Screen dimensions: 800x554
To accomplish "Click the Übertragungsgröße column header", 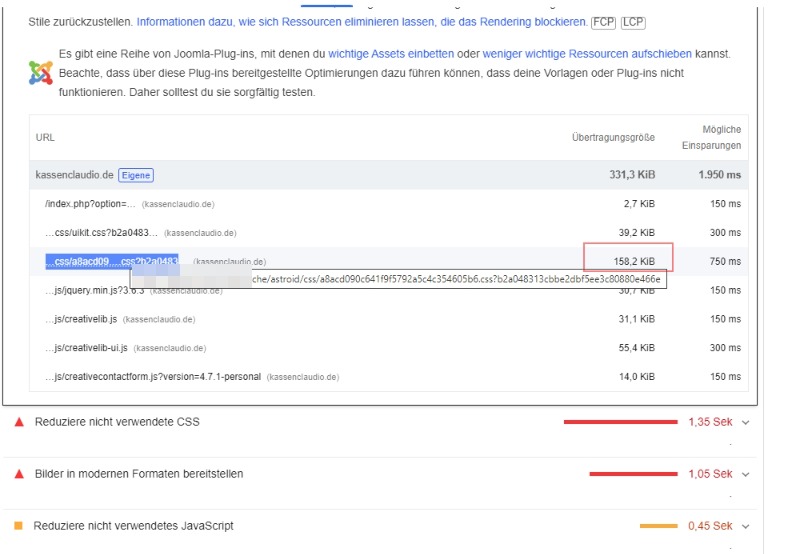I will coord(613,137).
